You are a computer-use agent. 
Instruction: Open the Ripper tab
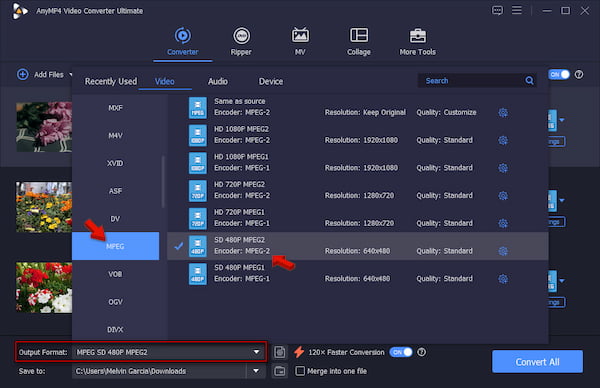click(x=241, y=41)
